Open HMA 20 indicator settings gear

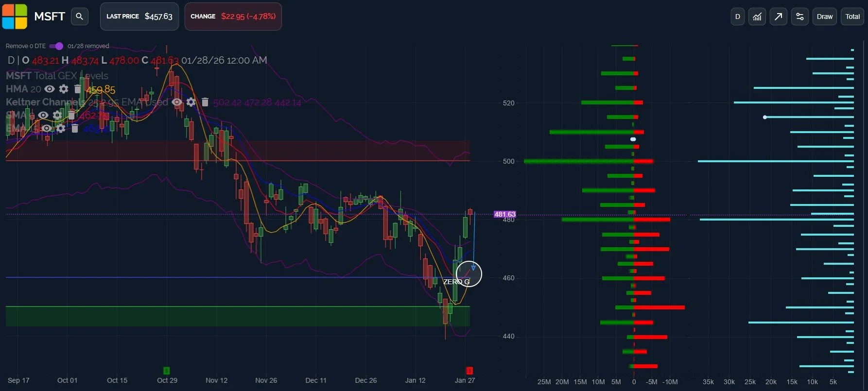pos(64,89)
